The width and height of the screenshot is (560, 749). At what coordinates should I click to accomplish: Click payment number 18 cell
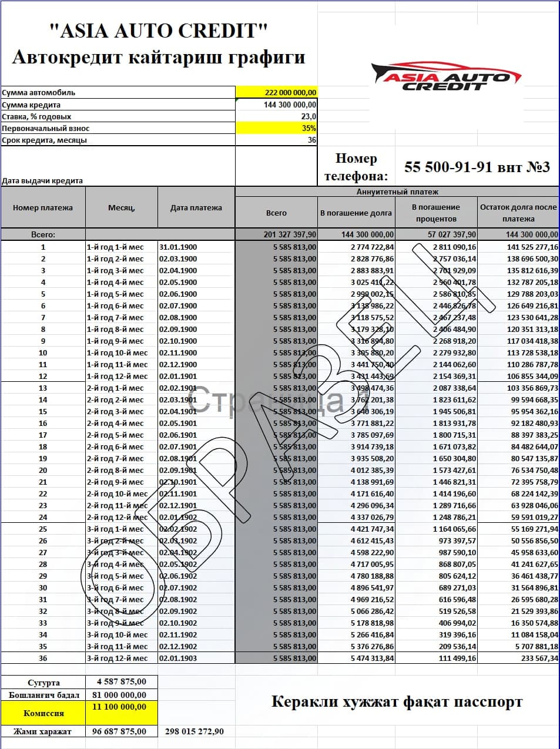click(x=43, y=446)
